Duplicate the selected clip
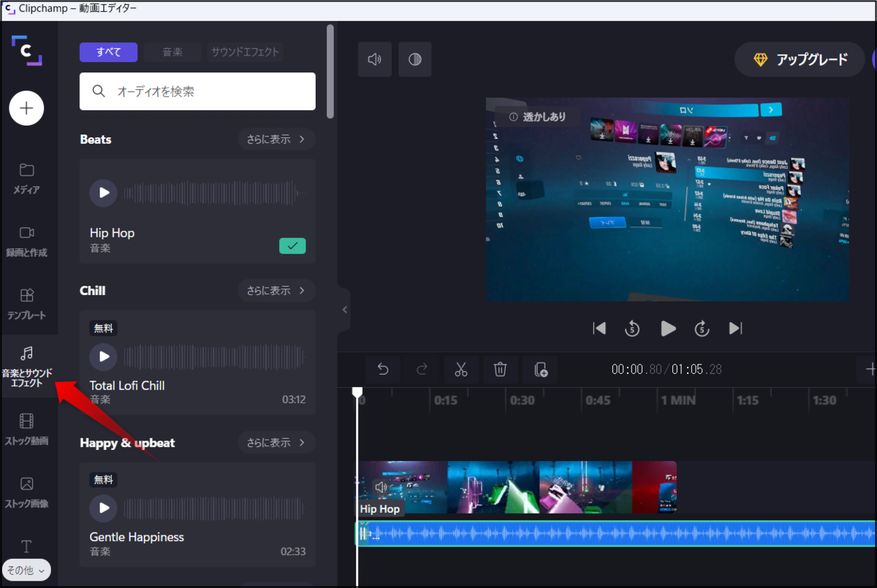 (541, 370)
